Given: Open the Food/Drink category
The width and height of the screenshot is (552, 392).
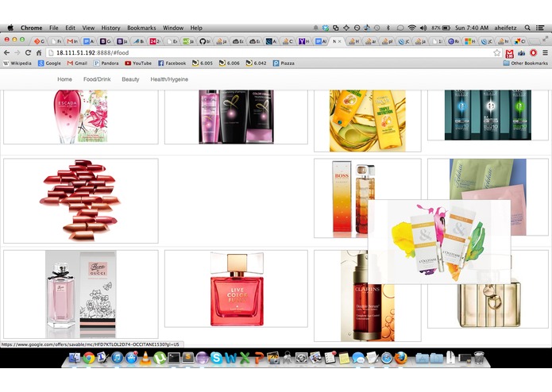Looking at the screenshot, I should [97, 79].
